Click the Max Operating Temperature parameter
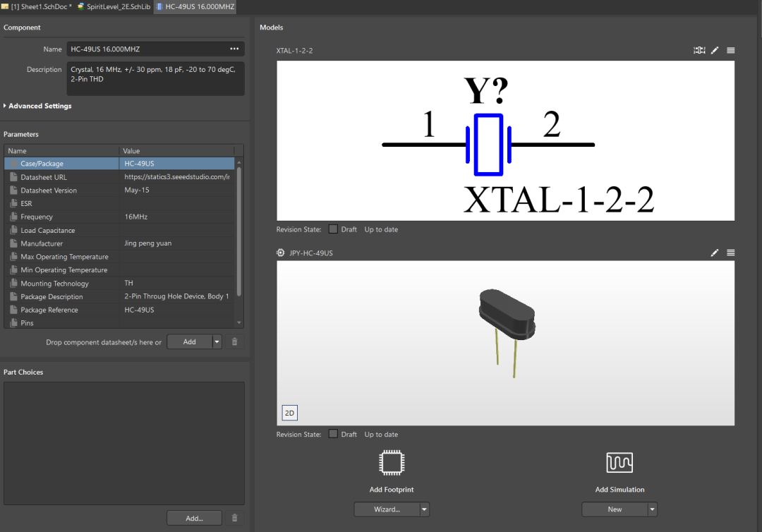The width and height of the screenshot is (762, 532). [64, 257]
